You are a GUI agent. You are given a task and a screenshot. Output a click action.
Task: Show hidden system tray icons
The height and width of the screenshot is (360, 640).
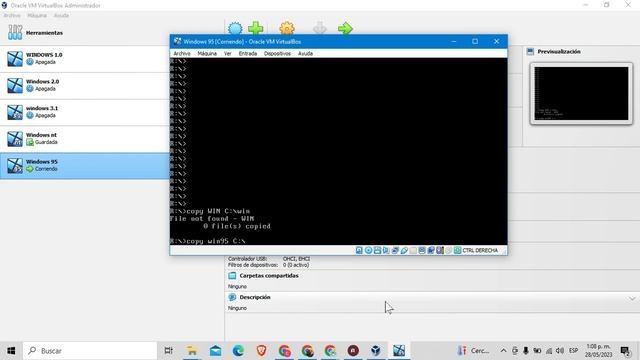[x=503, y=351]
